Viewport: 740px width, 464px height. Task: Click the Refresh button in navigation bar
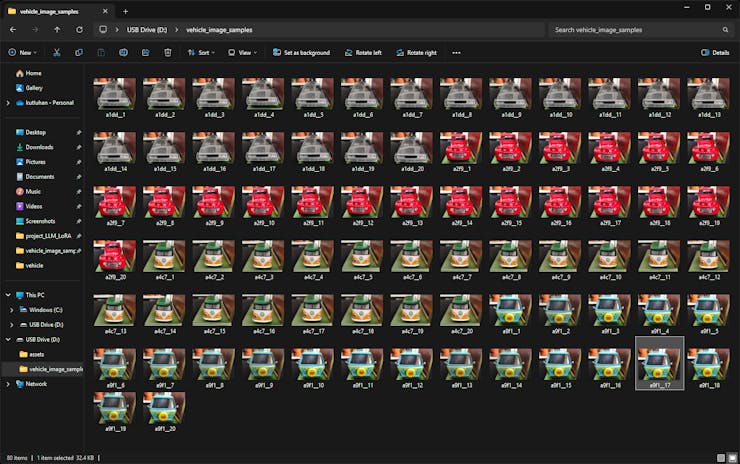[79, 30]
